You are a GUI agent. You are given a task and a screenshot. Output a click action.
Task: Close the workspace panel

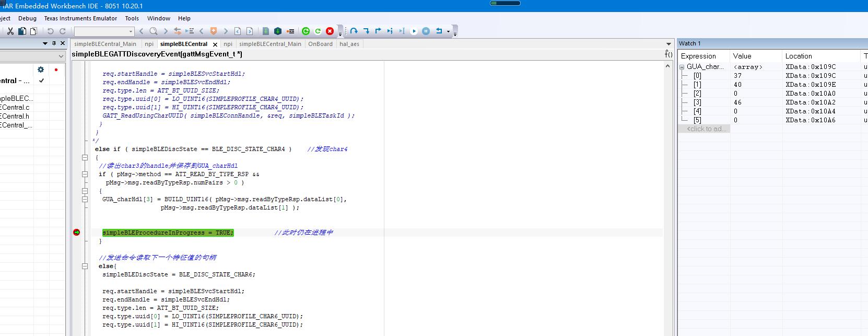pyautogui.click(x=63, y=44)
